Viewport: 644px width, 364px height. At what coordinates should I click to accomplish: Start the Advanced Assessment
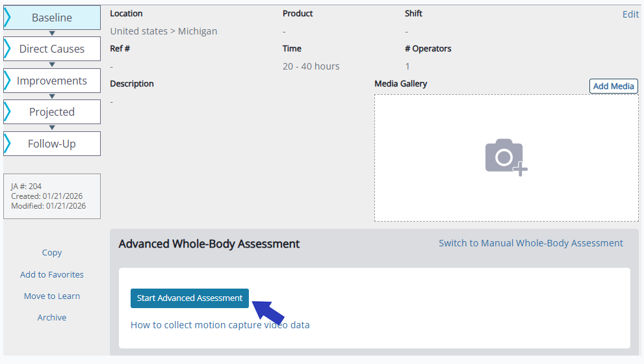(189, 298)
